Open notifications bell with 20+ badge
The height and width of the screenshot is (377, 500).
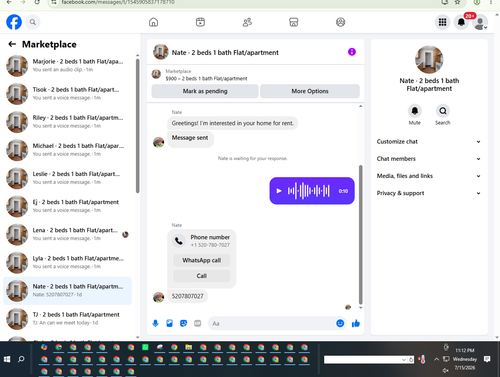[x=462, y=22]
